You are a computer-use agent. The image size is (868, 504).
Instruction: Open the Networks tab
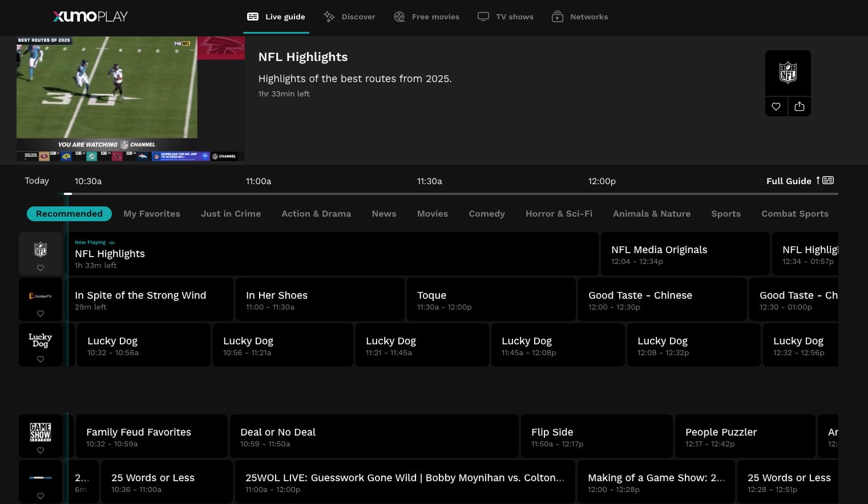coord(580,17)
